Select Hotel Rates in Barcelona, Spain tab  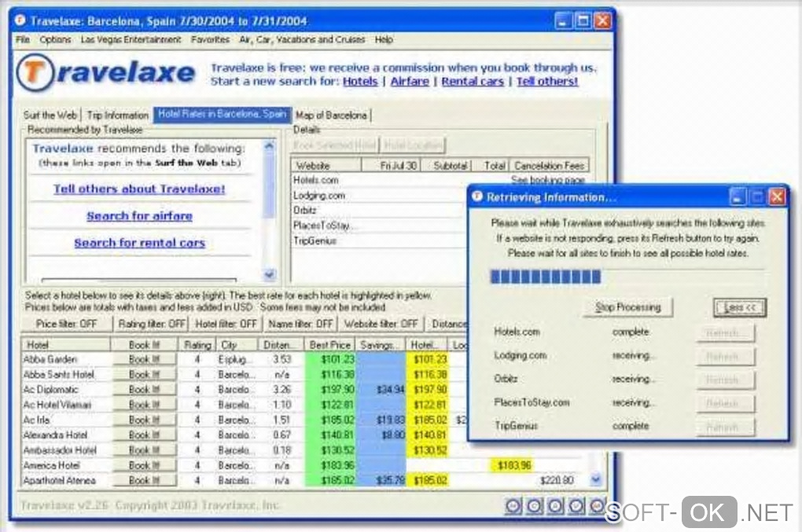point(222,114)
